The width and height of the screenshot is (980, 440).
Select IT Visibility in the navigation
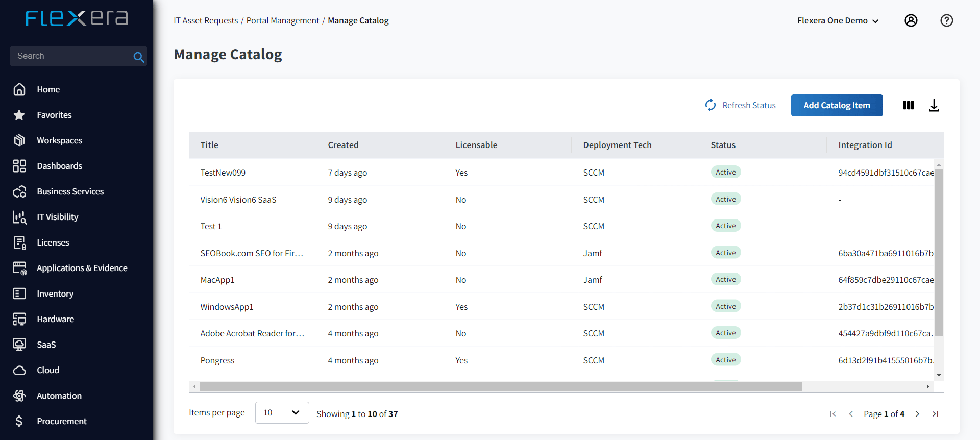[57, 217]
